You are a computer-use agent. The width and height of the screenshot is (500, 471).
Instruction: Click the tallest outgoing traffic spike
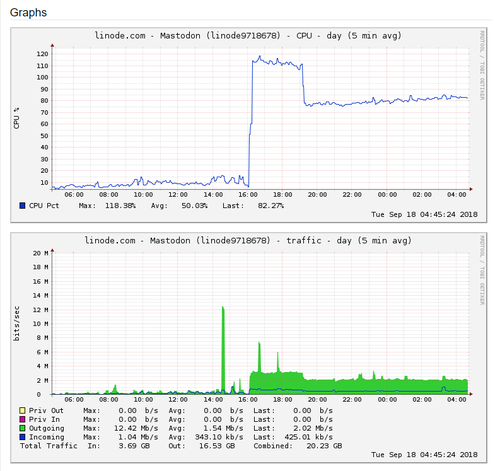[x=223, y=308]
